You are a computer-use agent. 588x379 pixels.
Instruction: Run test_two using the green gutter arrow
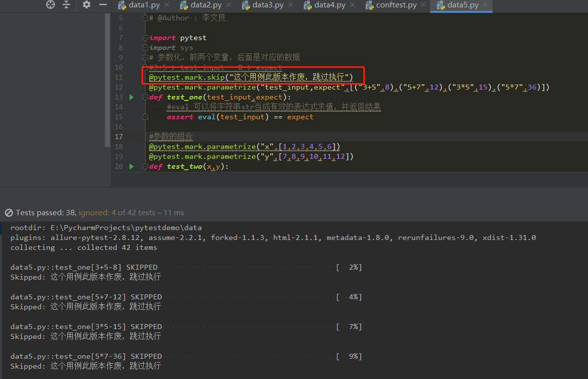(x=132, y=166)
